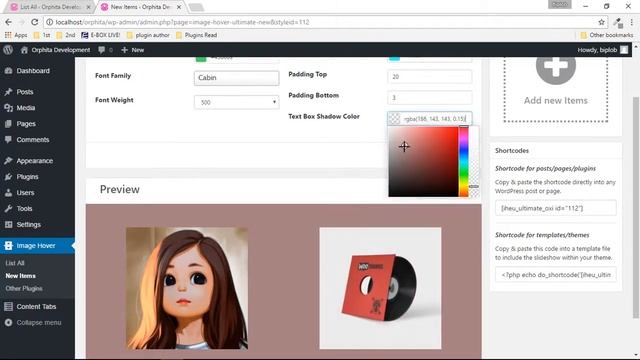This screenshot has width=640, height=360.
Task: Click the Pages icon in sidebar
Action: 8,124
